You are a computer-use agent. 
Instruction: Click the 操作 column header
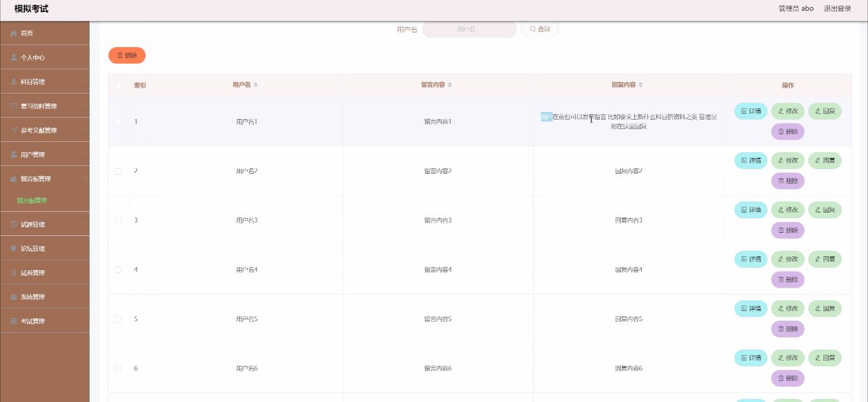pyautogui.click(x=788, y=85)
